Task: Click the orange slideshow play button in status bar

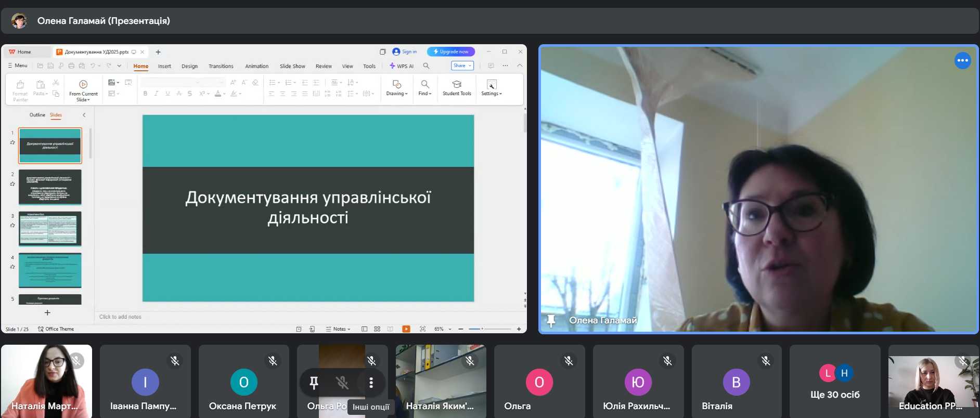Action: tap(406, 329)
